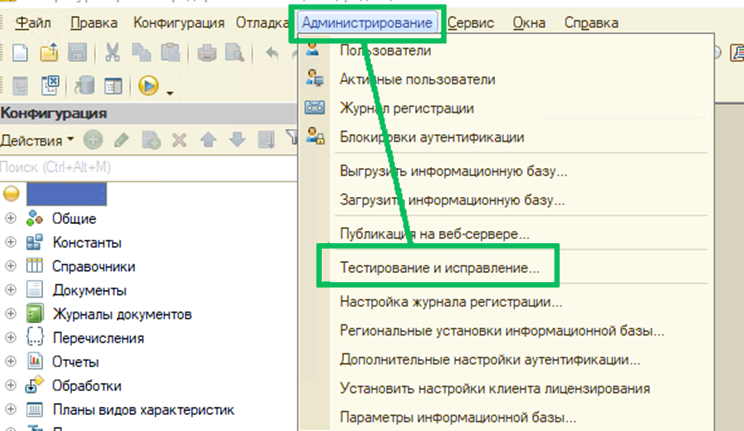This screenshot has height=431, width=744.
Task: Open the Отладка menu
Action: click(x=262, y=23)
